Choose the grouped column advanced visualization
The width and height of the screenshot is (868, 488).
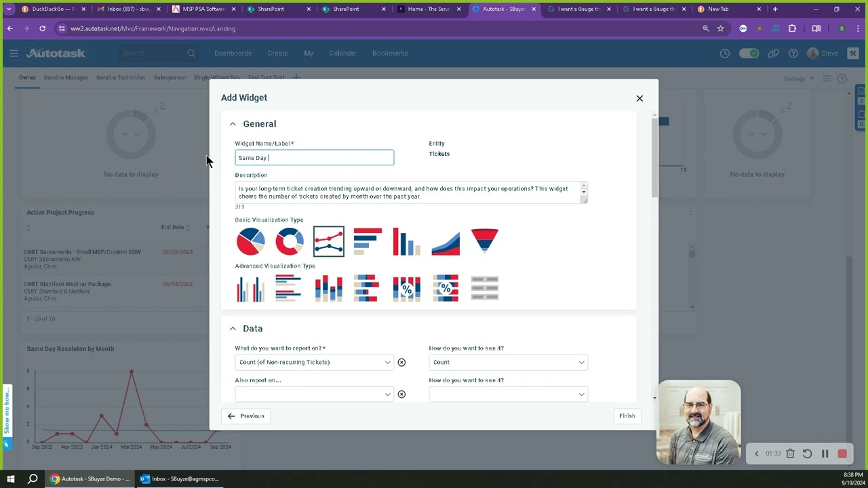point(251,288)
